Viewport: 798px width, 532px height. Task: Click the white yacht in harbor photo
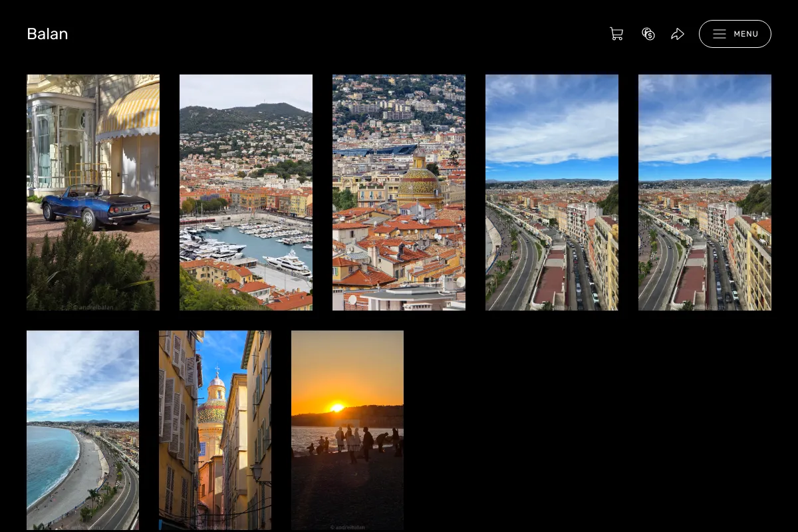tap(288, 263)
